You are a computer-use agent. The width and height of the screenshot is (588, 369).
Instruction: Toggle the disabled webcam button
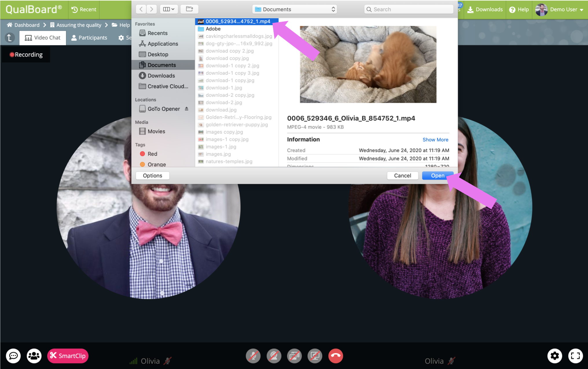coord(274,356)
